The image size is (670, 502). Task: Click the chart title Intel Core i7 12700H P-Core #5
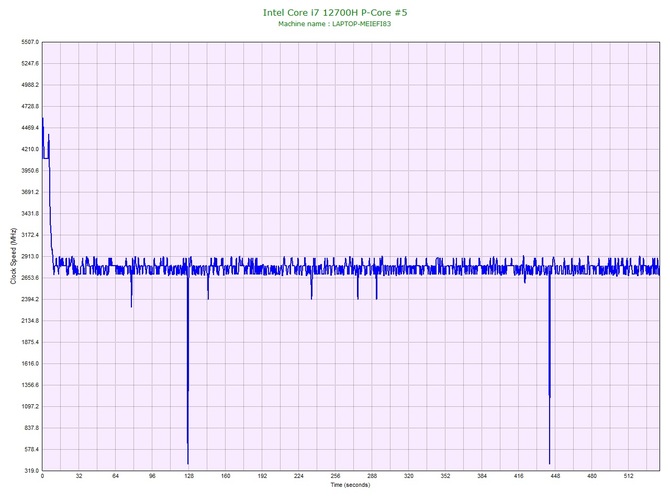pos(335,12)
